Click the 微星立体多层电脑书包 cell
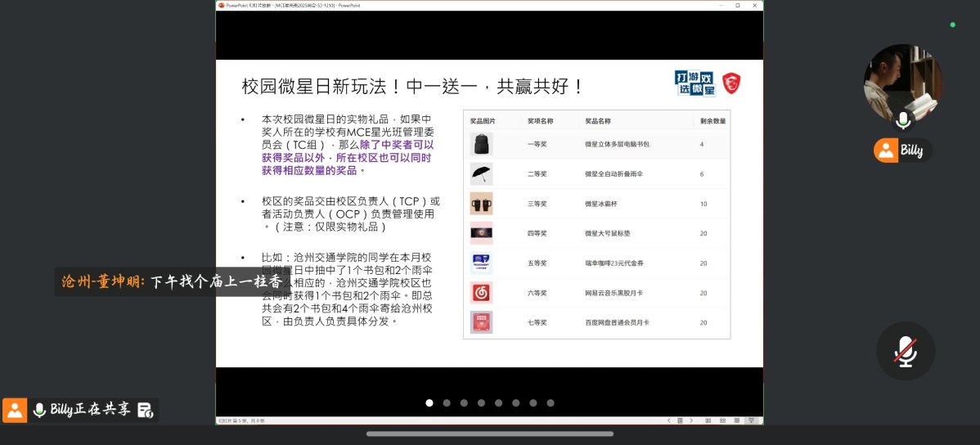The width and height of the screenshot is (980, 445). [x=617, y=144]
